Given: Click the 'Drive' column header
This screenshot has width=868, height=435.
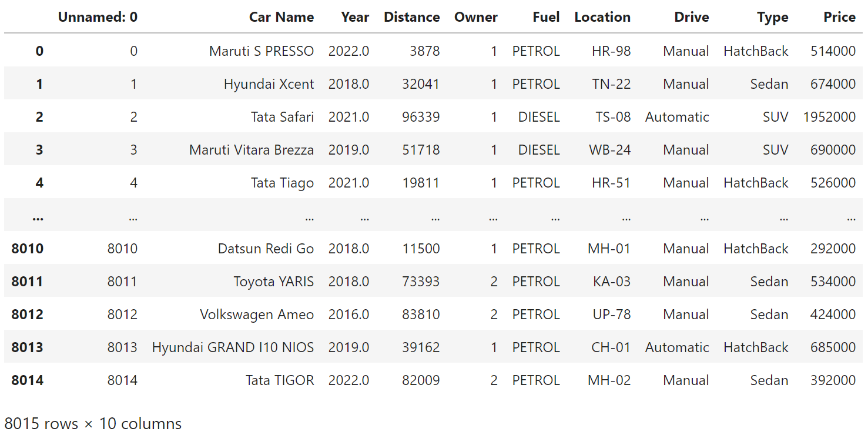Looking at the screenshot, I should click(x=692, y=17).
